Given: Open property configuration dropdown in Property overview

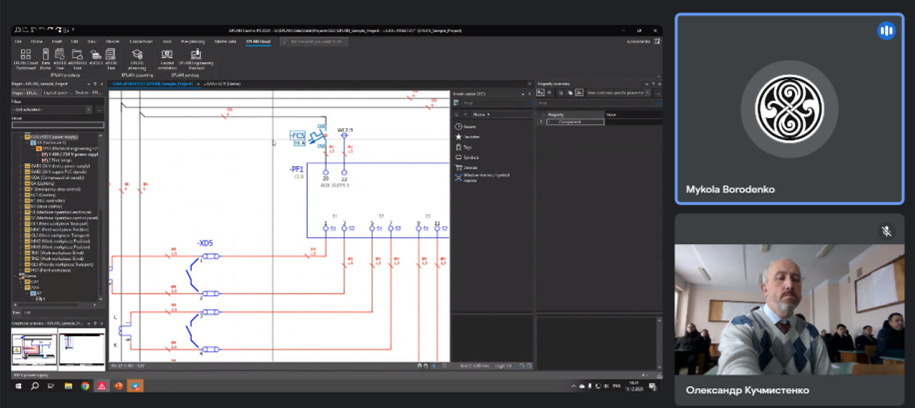Looking at the screenshot, I should (648, 92).
